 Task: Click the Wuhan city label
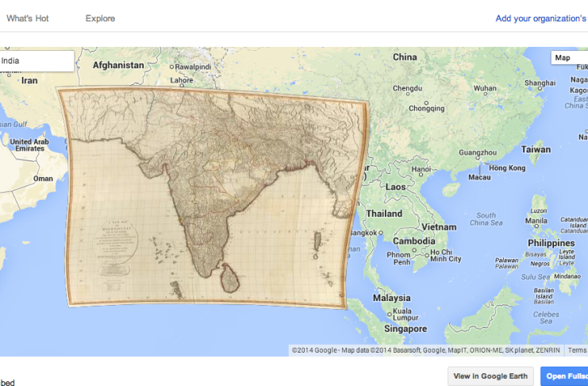[485, 89]
